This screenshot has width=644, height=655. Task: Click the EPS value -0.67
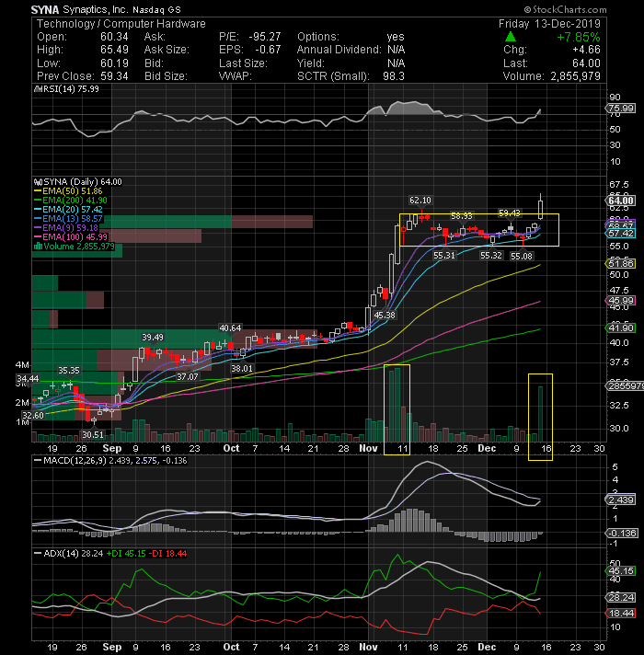(268, 50)
